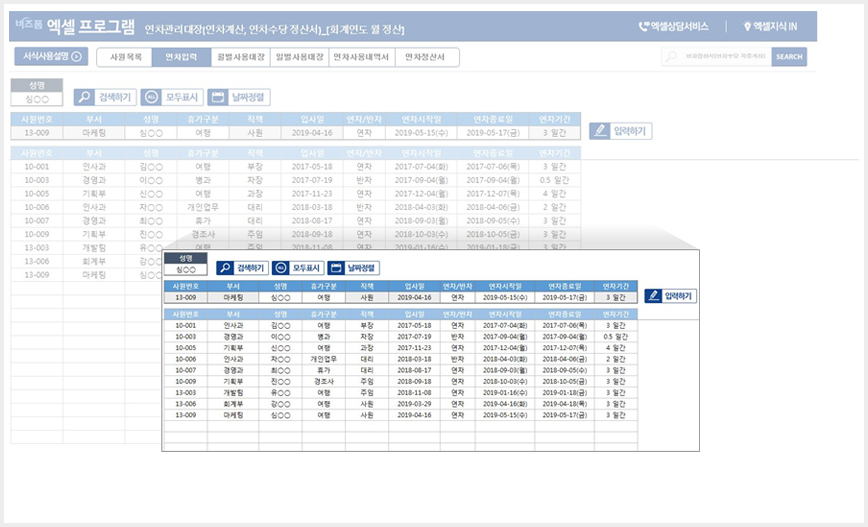Click the location pin icon beside 엑셀지식IN

pyautogui.click(x=747, y=27)
